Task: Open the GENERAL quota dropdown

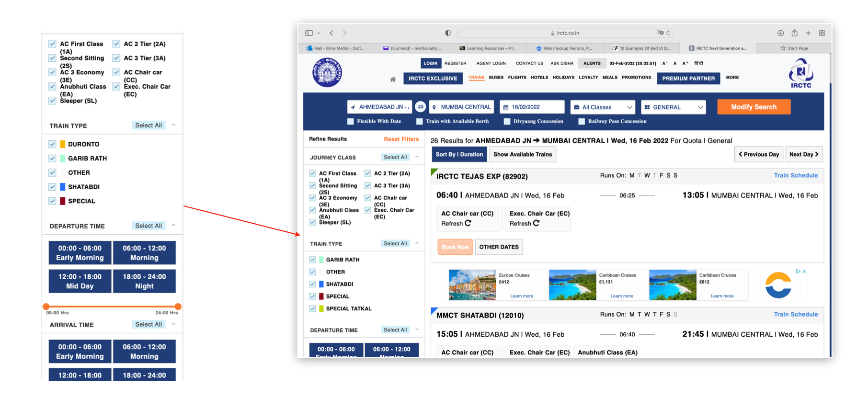Action: point(674,107)
